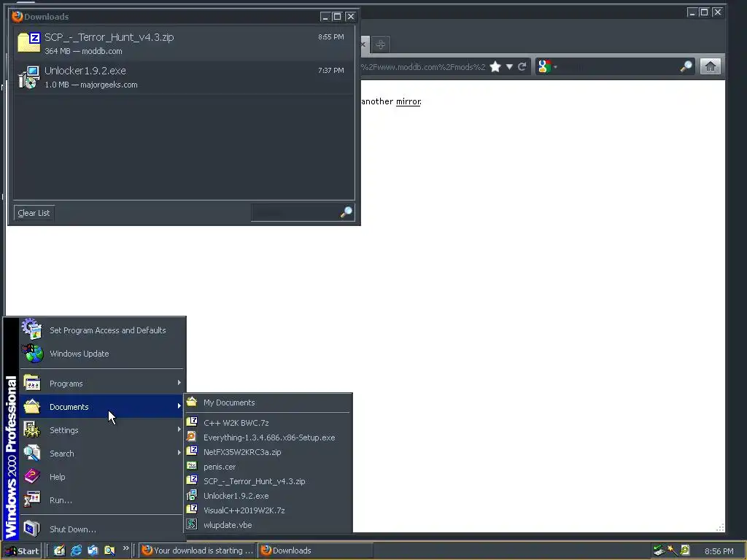The height and width of the screenshot is (560, 747).
Task: Open My Documents from recent list
Action: point(268,402)
